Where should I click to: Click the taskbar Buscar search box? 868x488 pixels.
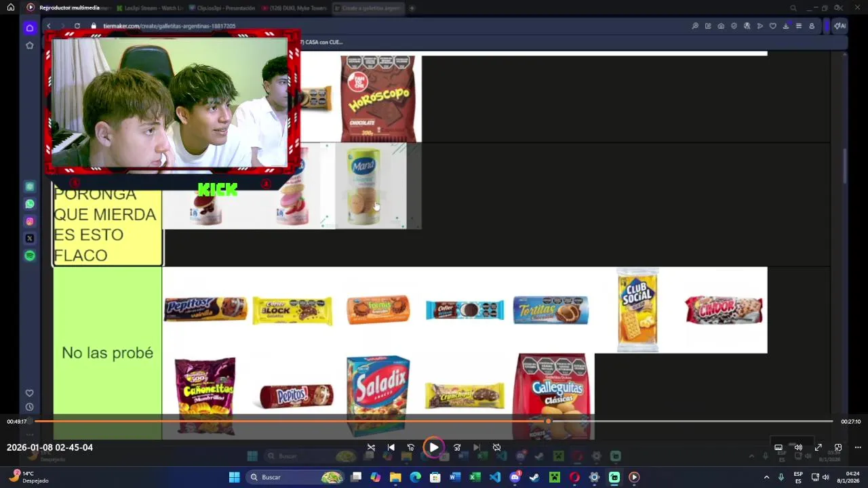294,477
